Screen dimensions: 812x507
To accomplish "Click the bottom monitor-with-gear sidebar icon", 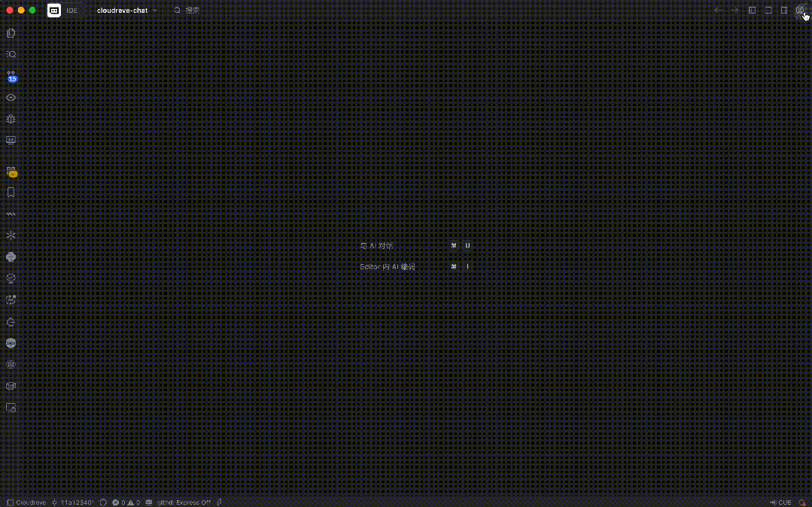I will pyautogui.click(x=11, y=408).
